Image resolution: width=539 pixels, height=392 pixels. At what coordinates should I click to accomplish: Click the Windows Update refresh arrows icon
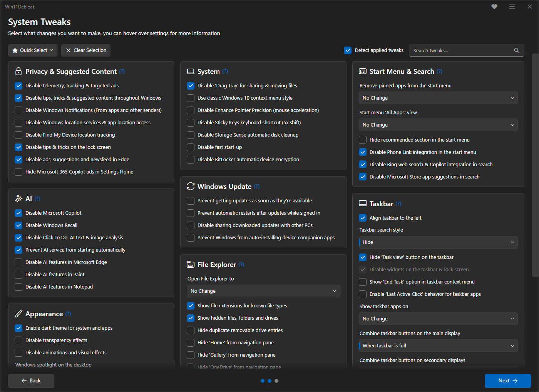point(191,186)
